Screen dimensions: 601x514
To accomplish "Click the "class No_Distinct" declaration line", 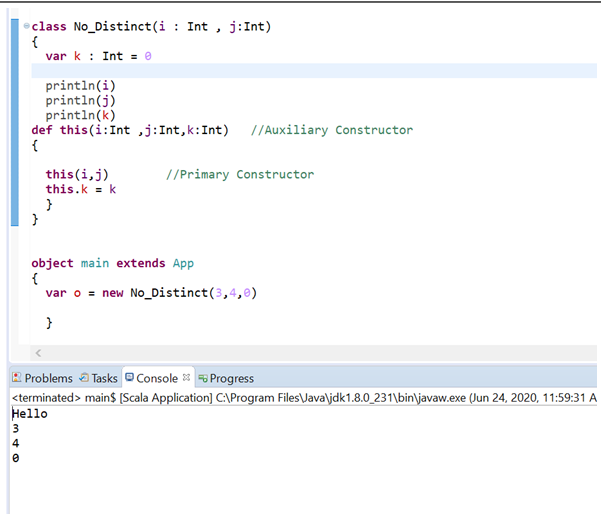I will click(x=151, y=26).
